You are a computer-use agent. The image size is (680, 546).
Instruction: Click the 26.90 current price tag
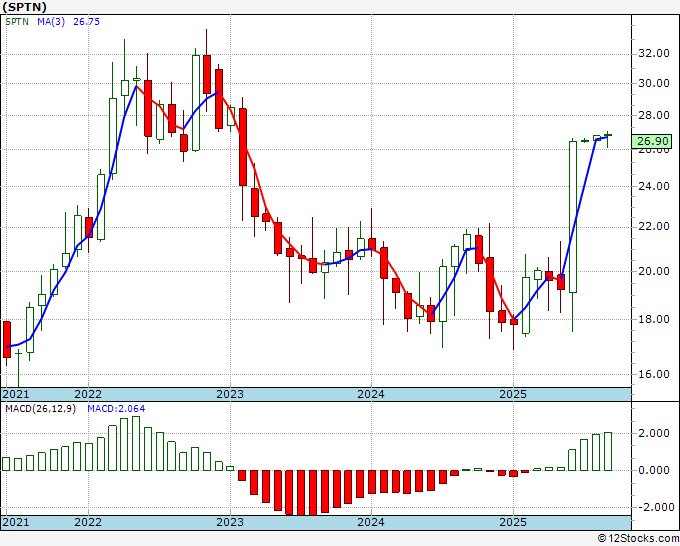(652, 142)
